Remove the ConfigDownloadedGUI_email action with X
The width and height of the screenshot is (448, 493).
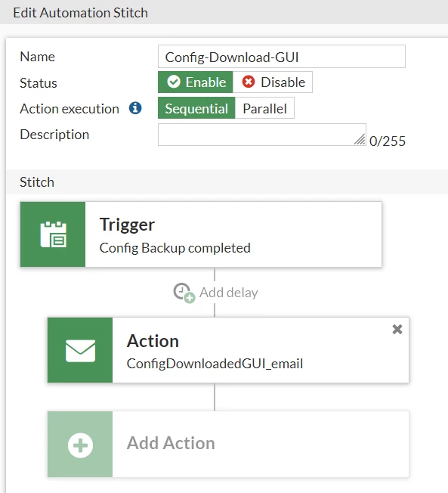coord(397,329)
